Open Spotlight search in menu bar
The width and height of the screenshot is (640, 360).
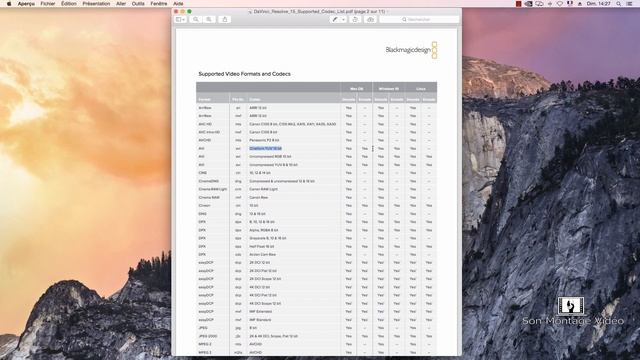coord(619,4)
